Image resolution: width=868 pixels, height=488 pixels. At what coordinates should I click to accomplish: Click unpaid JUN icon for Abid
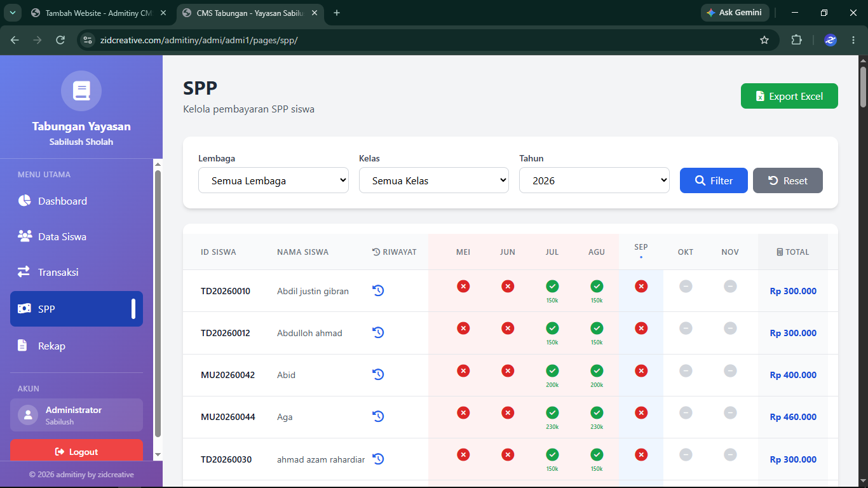coord(508,370)
